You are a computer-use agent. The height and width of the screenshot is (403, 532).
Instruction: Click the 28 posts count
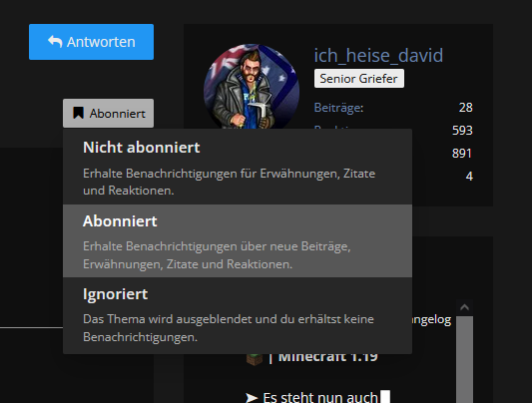point(465,108)
